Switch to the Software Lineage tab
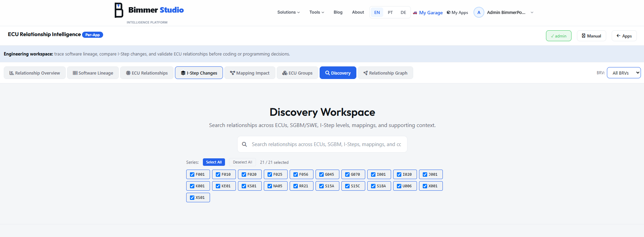The image size is (644, 237). pyautogui.click(x=93, y=73)
